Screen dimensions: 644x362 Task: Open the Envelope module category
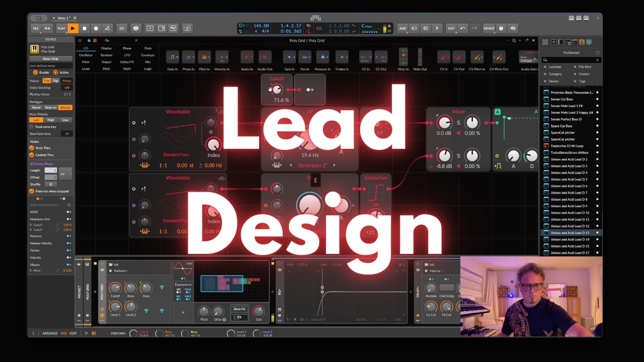coord(148,55)
